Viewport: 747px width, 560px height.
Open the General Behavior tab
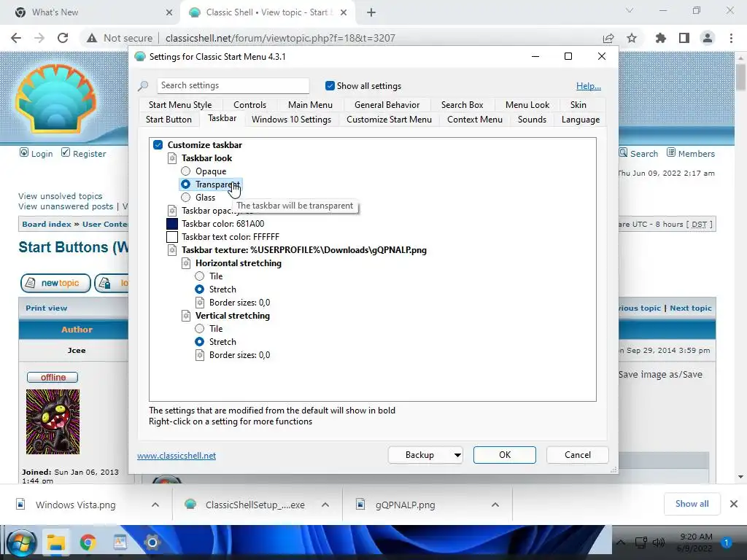tap(387, 105)
